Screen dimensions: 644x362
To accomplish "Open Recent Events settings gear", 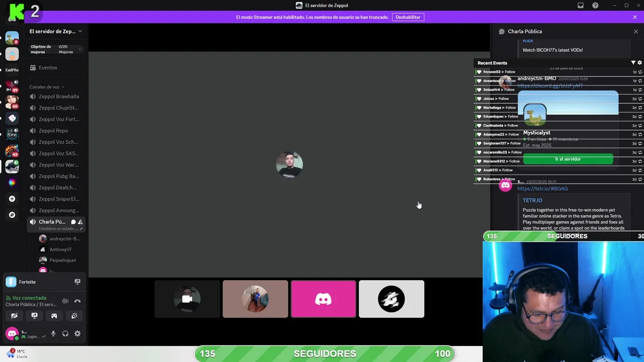I will click(x=639, y=63).
